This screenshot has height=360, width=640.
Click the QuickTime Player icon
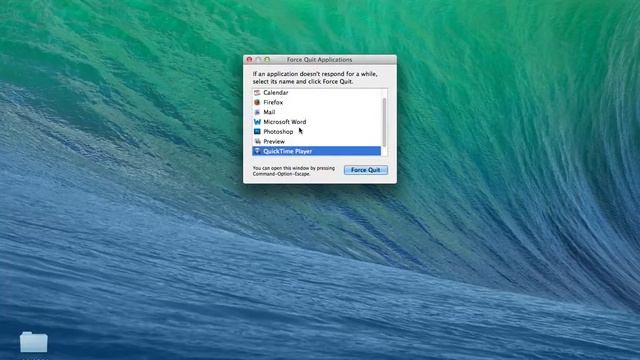tap(257, 151)
